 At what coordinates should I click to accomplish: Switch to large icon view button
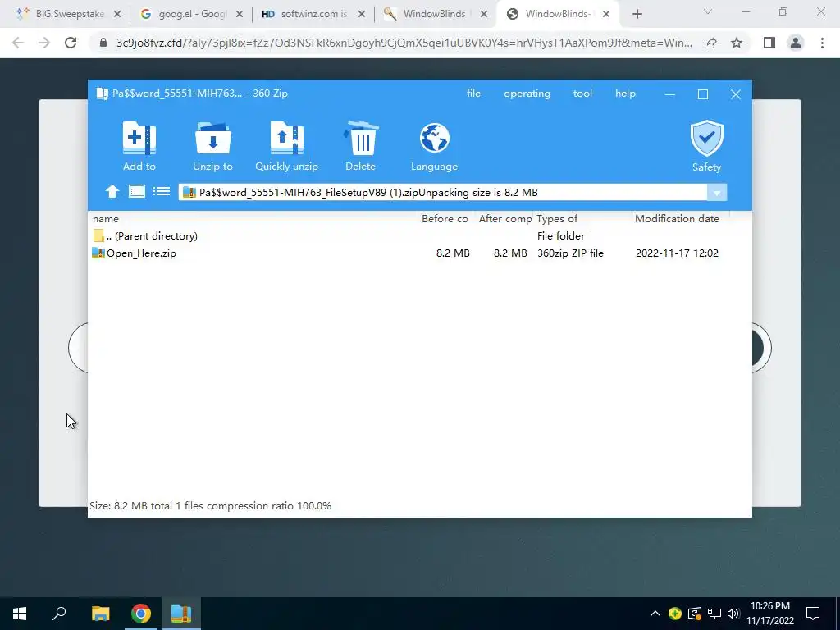click(137, 191)
